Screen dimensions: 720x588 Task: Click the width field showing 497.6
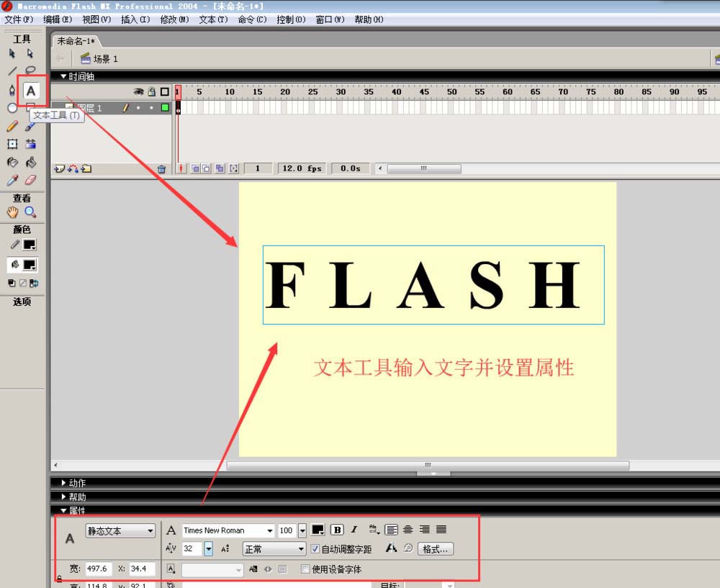[x=98, y=569]
